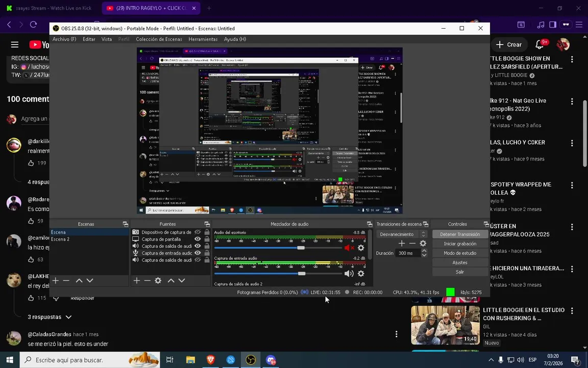The width and height of the screenshot is (588, 368).
Task: Click the Salir button in Controles
Action: 460,271
